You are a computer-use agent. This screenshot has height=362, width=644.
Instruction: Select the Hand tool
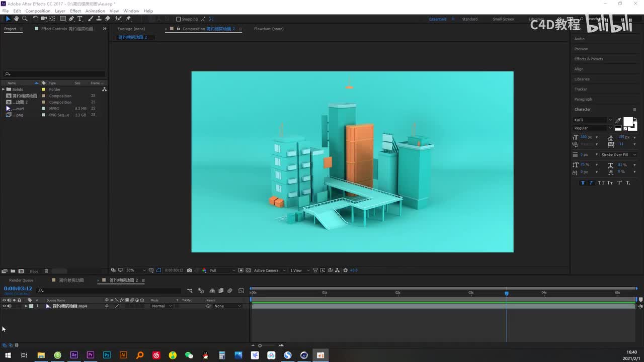[16, 19]
